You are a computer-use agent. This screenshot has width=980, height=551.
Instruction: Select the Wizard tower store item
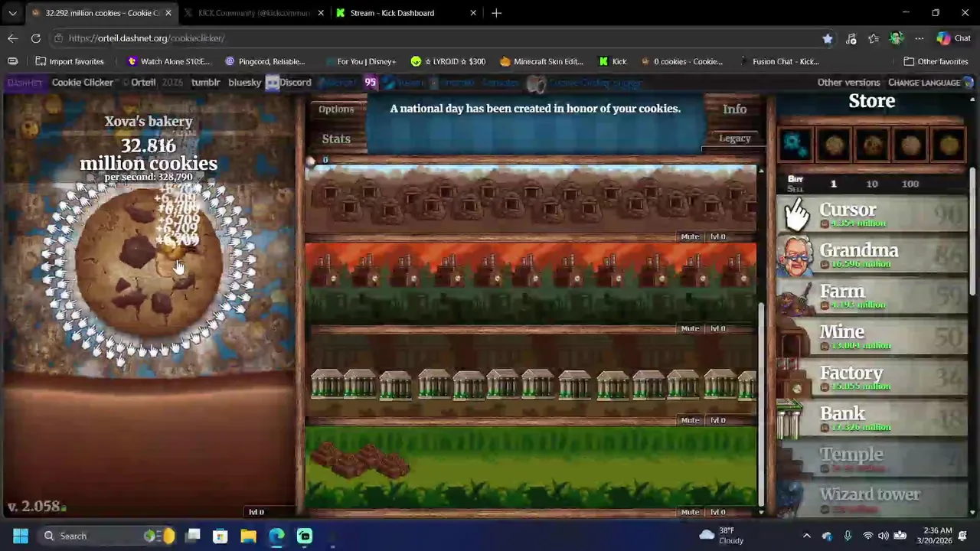(872, 499)
